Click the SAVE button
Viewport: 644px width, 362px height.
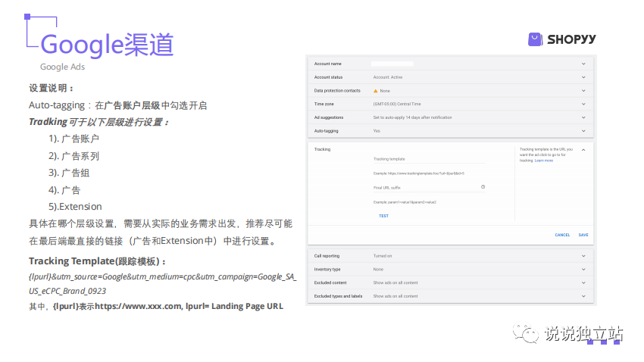pyautogui.click(x=583, y=236)
